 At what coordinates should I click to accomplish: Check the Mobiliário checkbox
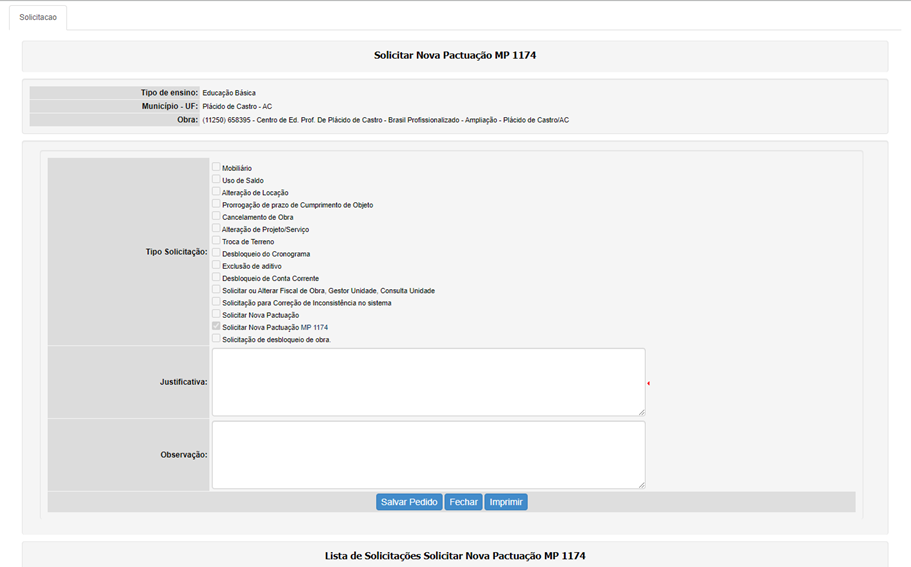216,167
